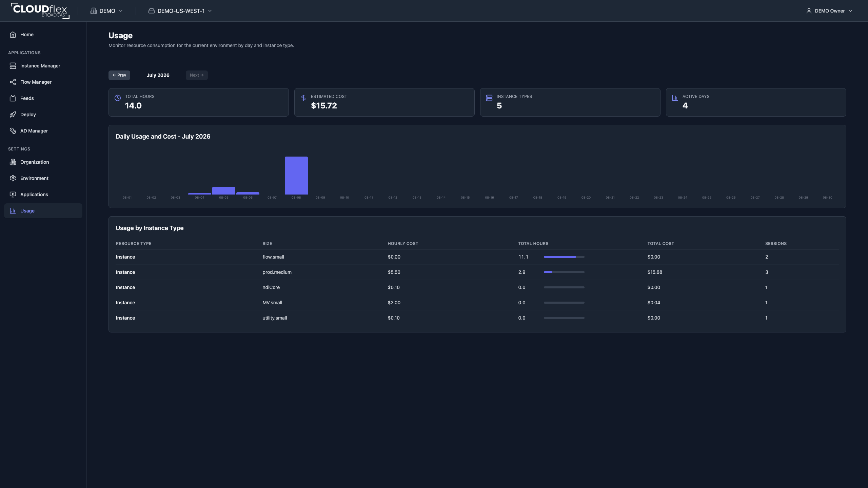Click the Next month button
This screenshot has height=488, width=868.
[x=197, y=75]
